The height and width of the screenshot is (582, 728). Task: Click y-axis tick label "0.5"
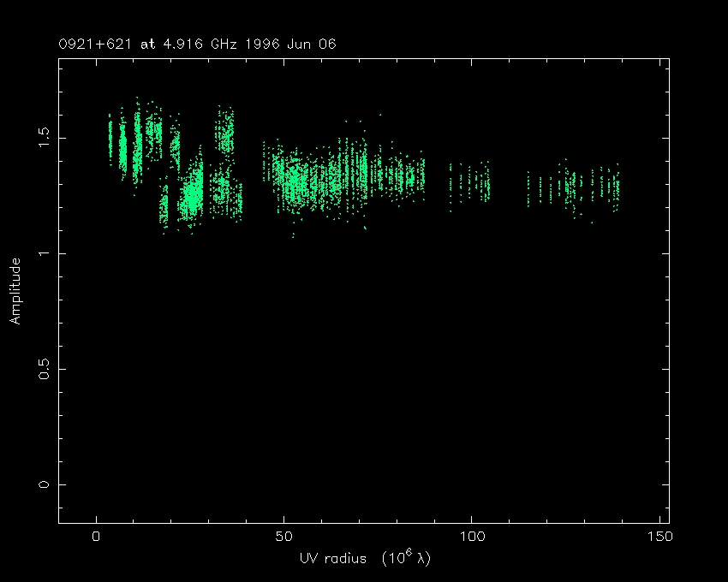point(45,369)
